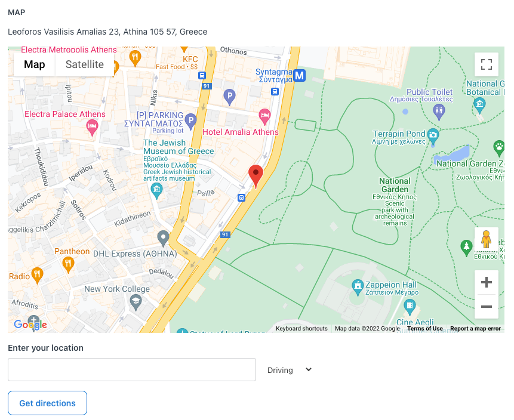Select the Public Toilet label
Viewport: 514px width, 420px height.
click(x=429, y=92)
